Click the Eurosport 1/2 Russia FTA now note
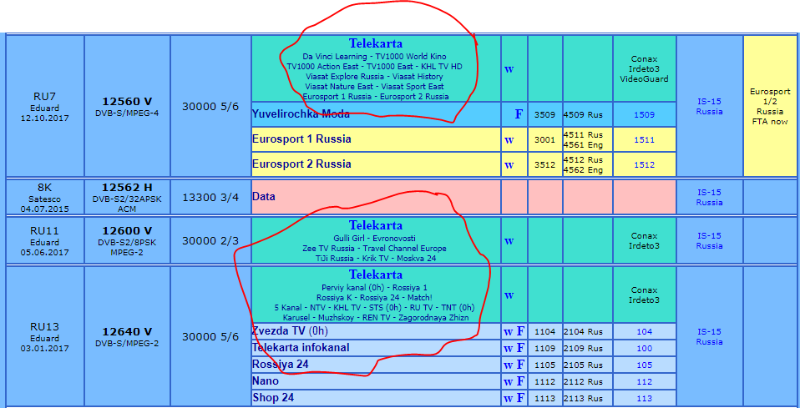The height and width of the screenshot is (408, 800). tap(769, 107)
